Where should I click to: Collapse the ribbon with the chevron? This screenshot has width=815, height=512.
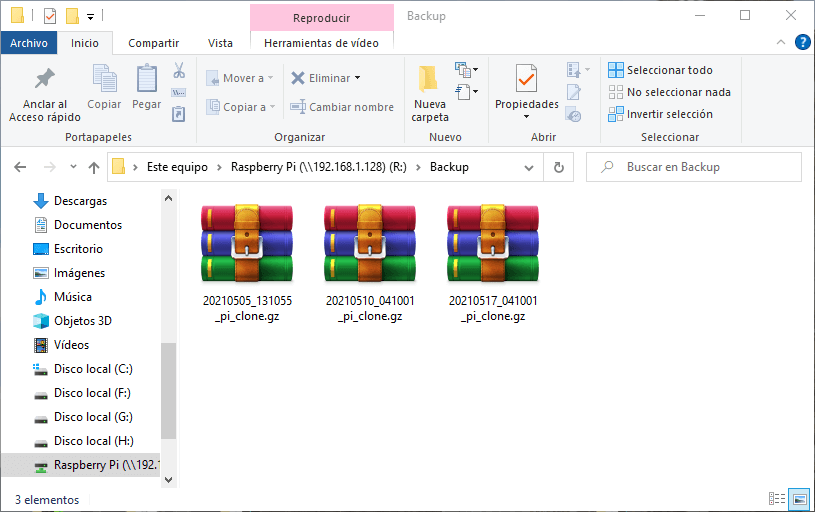click(781, 42)
